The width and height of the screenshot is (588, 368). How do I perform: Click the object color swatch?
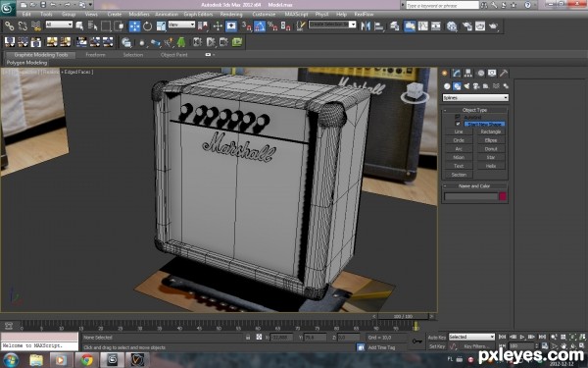(503, 196)
